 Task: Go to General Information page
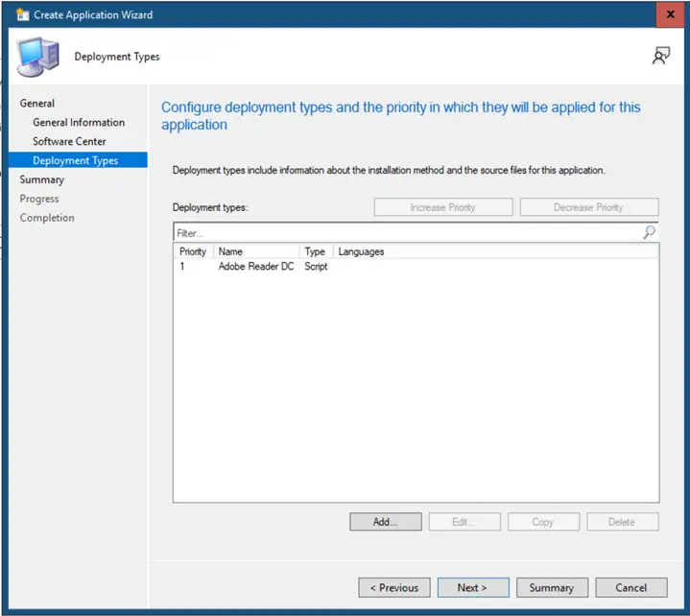pos(79,122)
